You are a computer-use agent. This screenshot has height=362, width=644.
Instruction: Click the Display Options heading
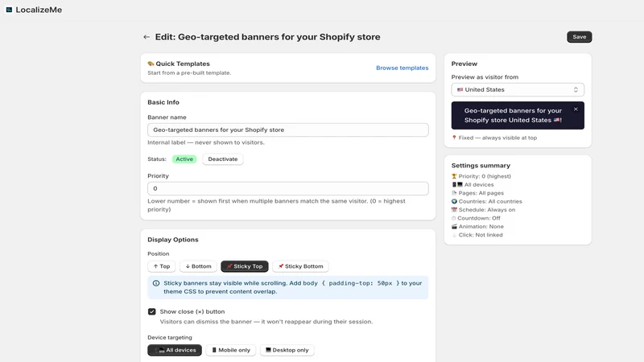pyautogui.click(x=173, y=240)
